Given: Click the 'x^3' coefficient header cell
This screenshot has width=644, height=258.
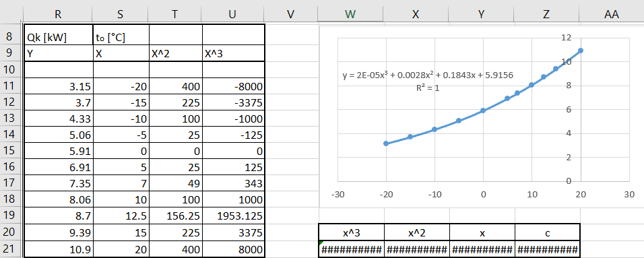Looking at the screenshot, I should point(351,233).
